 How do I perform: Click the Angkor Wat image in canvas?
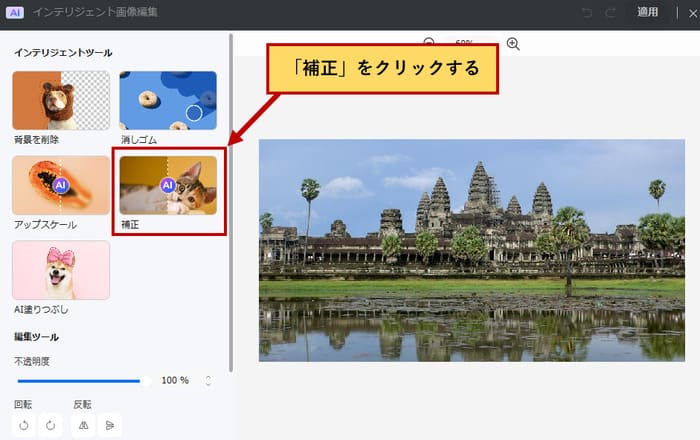click(472, 250)
